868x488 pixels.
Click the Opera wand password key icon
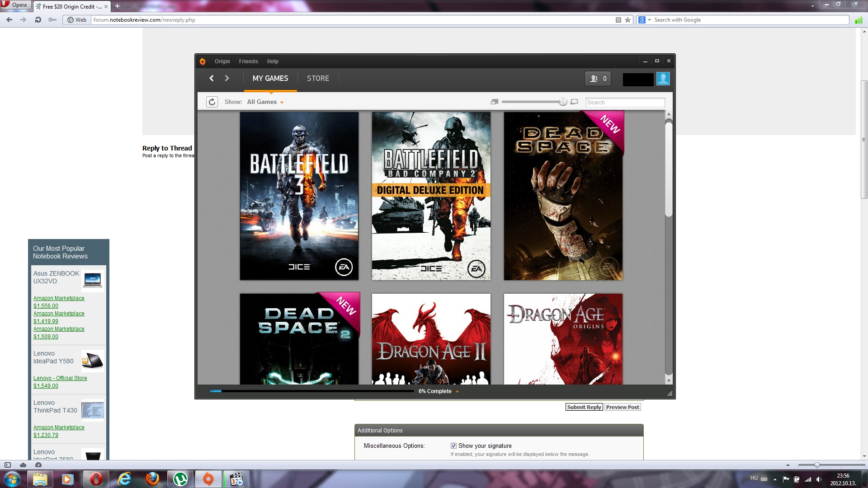(52, 20)
